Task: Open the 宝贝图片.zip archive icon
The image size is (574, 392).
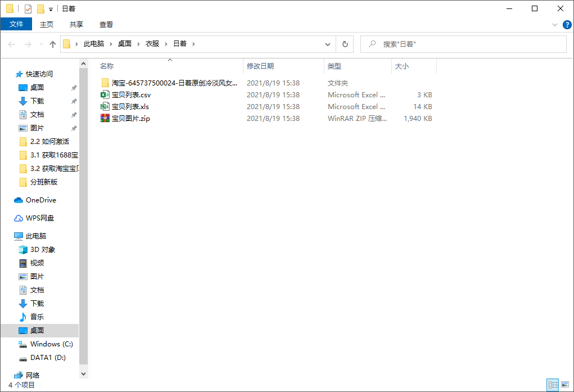Action: point(105,119)
